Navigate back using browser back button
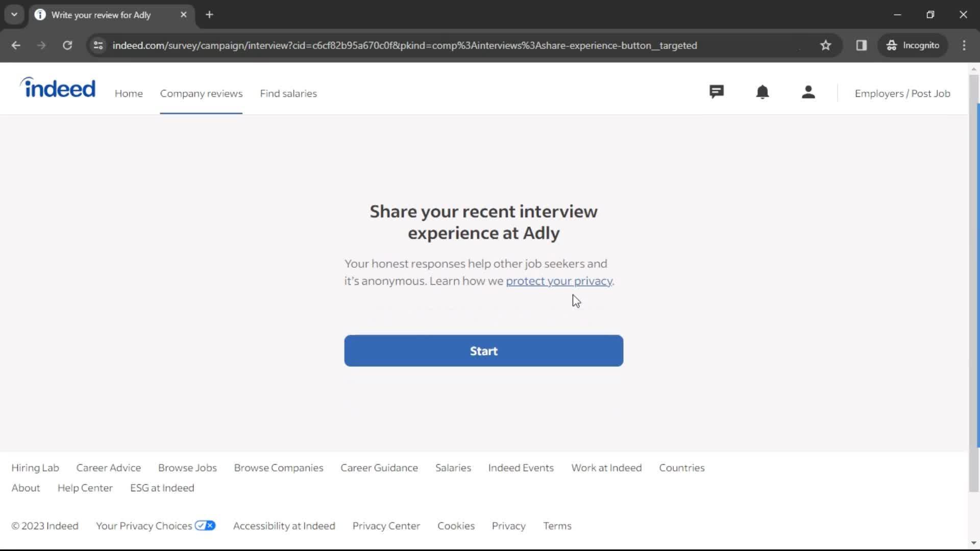 click(15, 45)
